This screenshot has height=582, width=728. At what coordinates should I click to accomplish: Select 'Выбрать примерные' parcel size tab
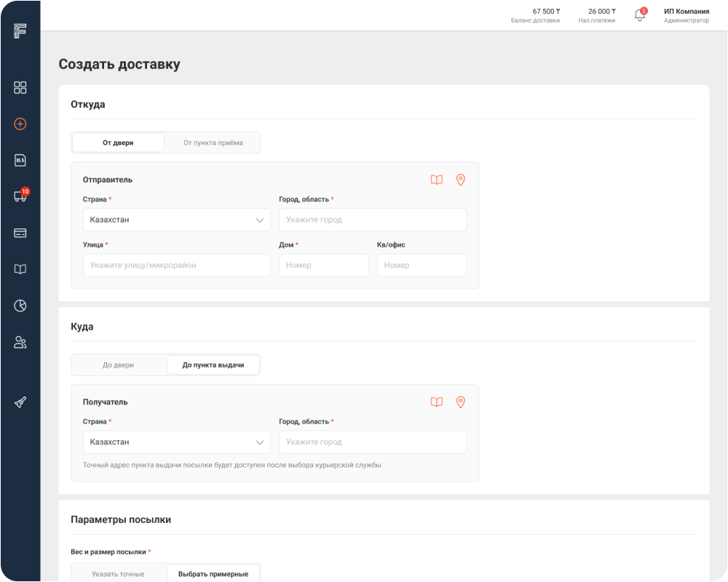click(x=213, y=574)
